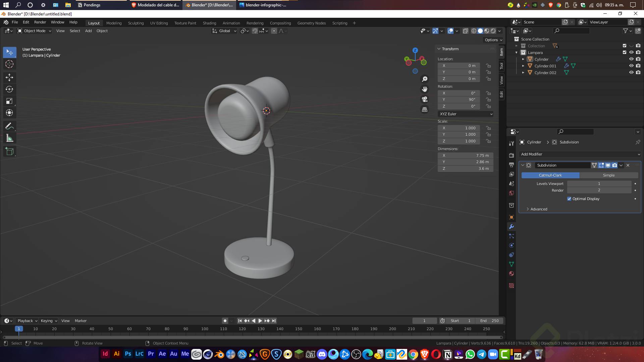Click the Levels Viewport value field

[599, 184]
